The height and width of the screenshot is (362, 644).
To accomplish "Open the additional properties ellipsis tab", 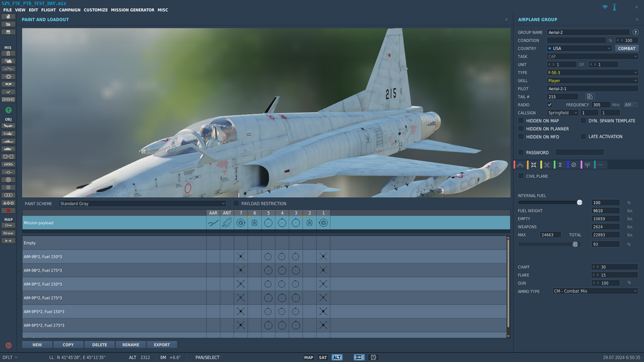I will 600,165.
